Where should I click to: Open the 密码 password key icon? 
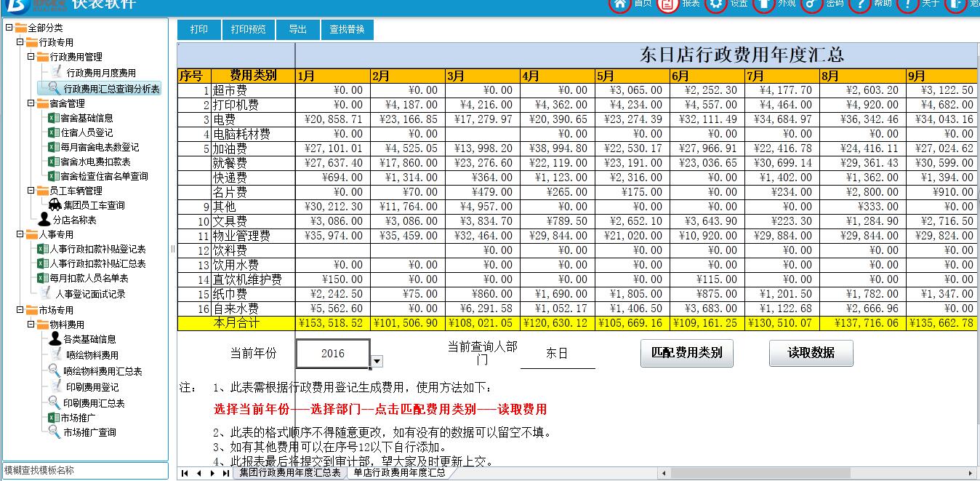811,4
